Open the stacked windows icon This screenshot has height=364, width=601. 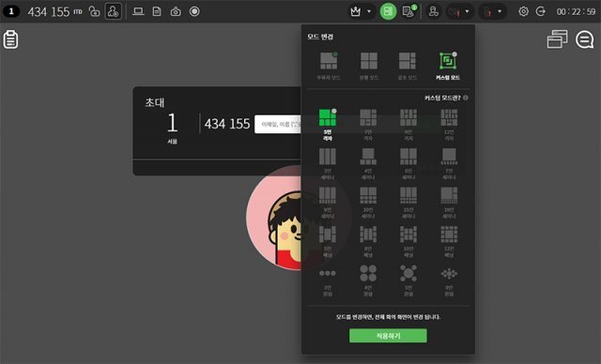(x=557, y=39)
